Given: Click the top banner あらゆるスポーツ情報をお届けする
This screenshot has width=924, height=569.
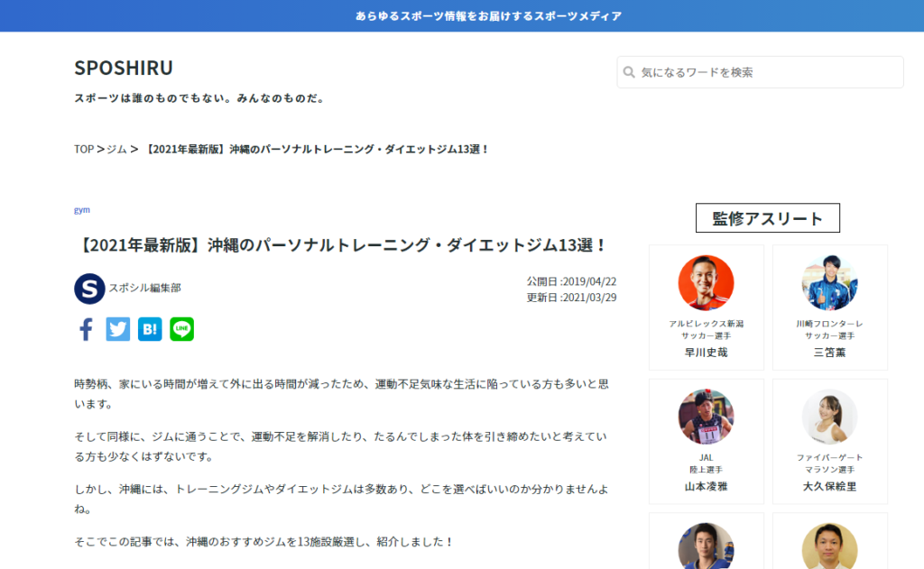Looking at the screenshot, I should 488,16.
